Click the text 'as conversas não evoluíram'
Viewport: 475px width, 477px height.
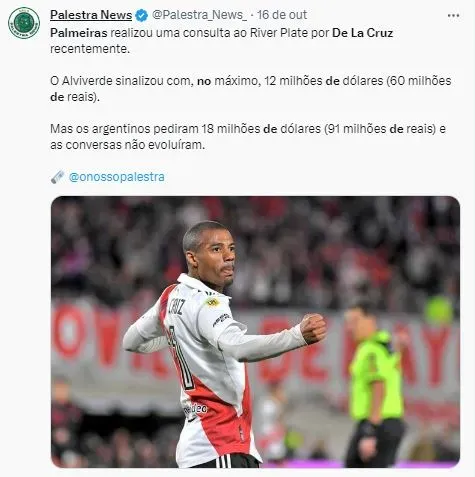click(x=128, y=145)
